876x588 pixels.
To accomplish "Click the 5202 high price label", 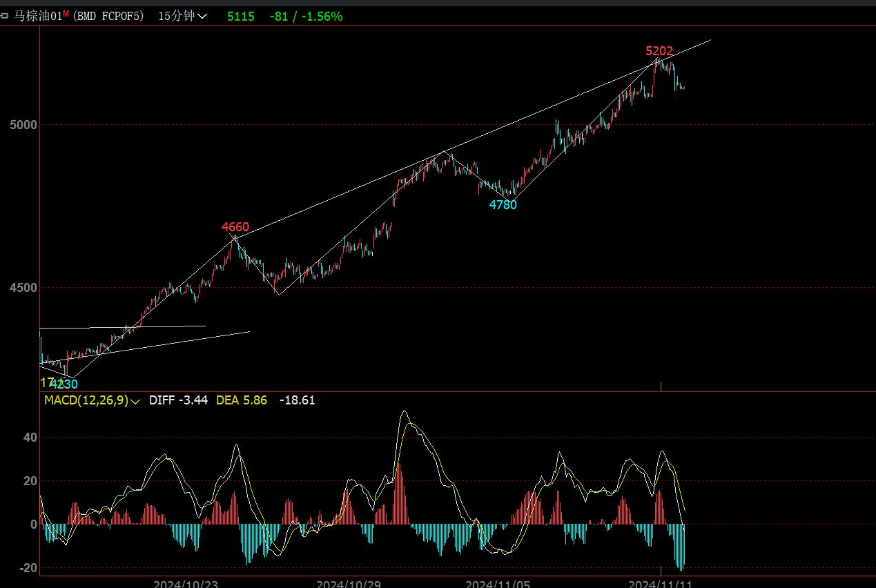I will tap(659, 51).
